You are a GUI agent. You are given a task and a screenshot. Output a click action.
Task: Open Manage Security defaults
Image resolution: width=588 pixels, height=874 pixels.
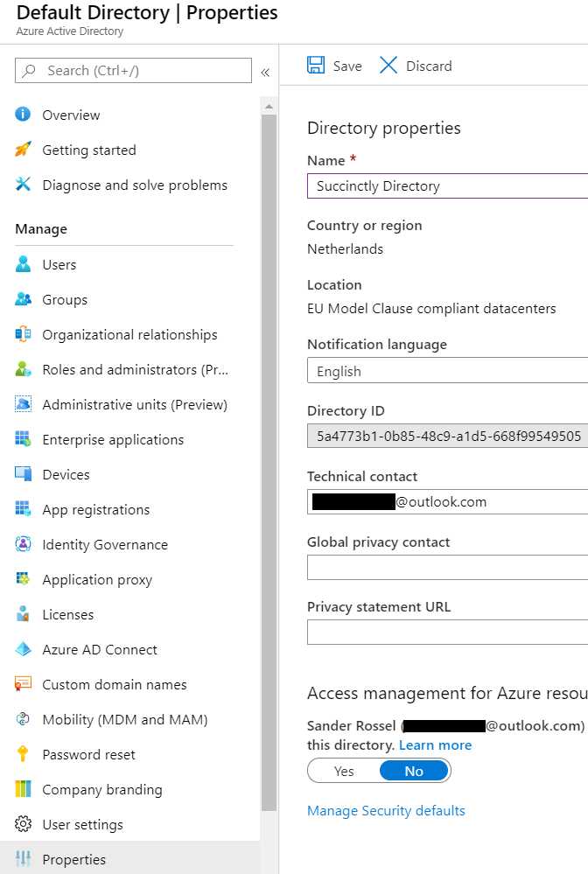pyautogui.click(x=386, y=810)
